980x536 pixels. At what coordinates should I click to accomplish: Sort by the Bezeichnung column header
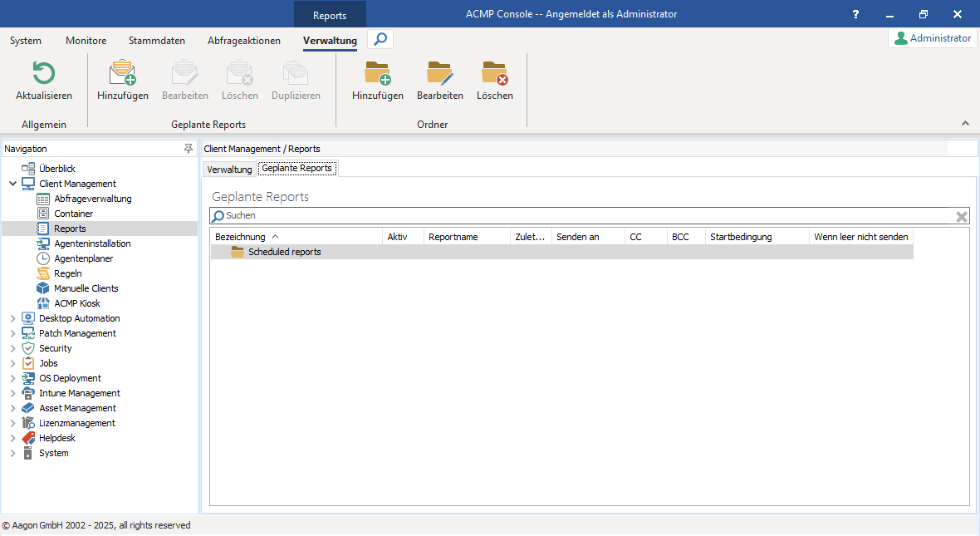point(296,236)
